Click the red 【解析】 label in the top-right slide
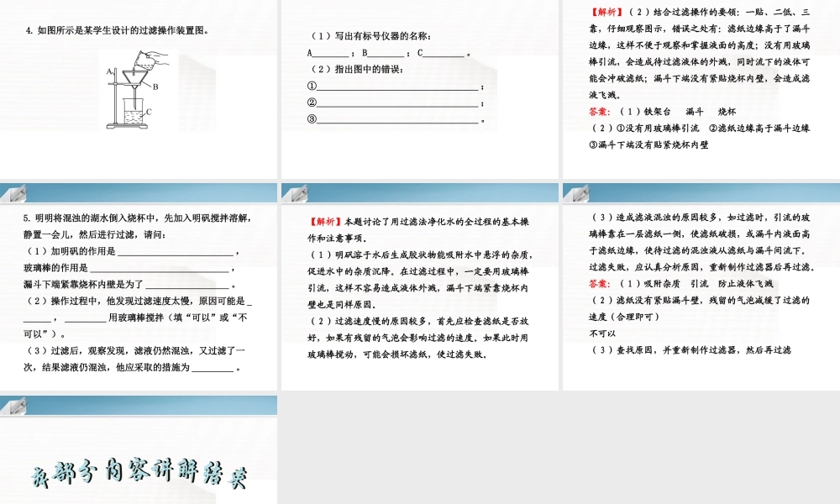The image size is (840, 504). (606, 13)
